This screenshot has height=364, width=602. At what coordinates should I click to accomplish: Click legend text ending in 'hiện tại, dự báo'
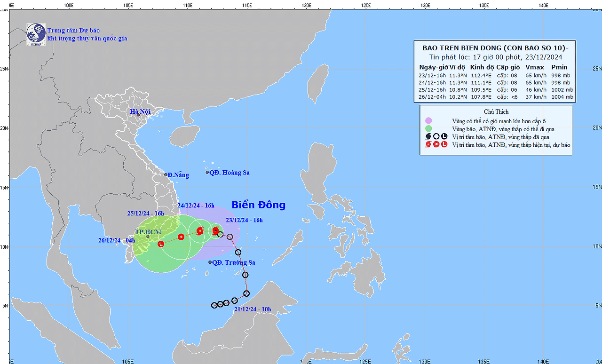tap(511, 145)
